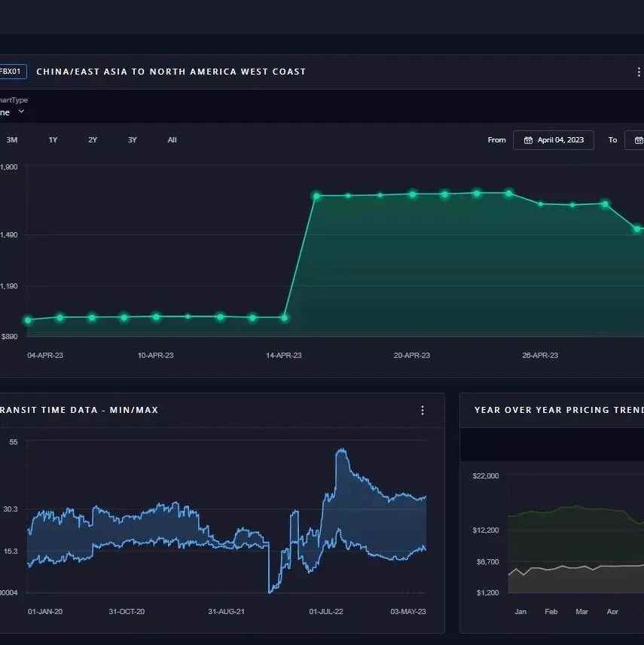Open the FBX01 chart kebab menu

click(638, 72)
